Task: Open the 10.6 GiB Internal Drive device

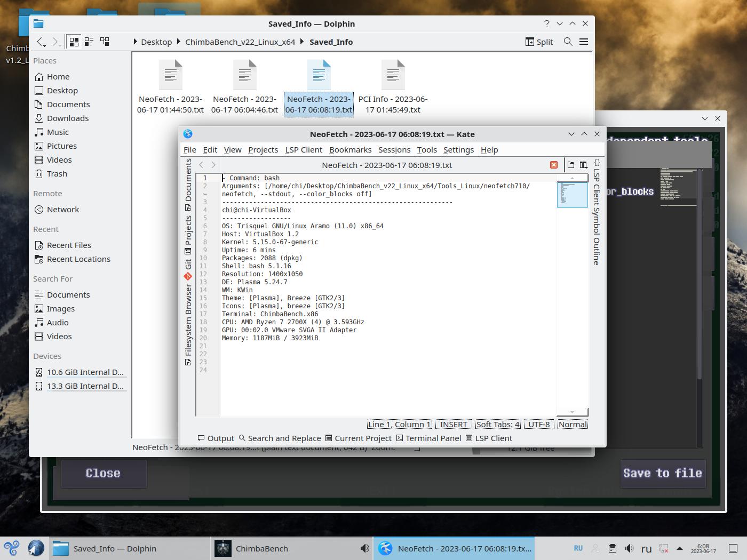Action: [x=80, y=372]
